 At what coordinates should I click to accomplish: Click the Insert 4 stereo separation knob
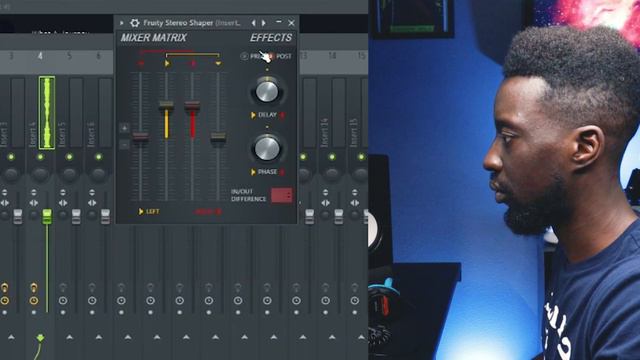pyautogui.click(x=34, y=215)
